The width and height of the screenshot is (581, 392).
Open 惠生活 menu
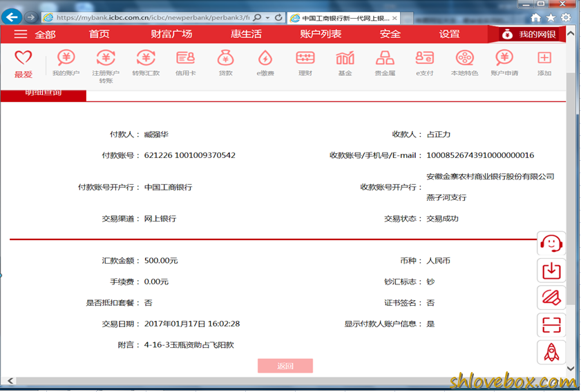pyautogui.click(x=246, y=34)
